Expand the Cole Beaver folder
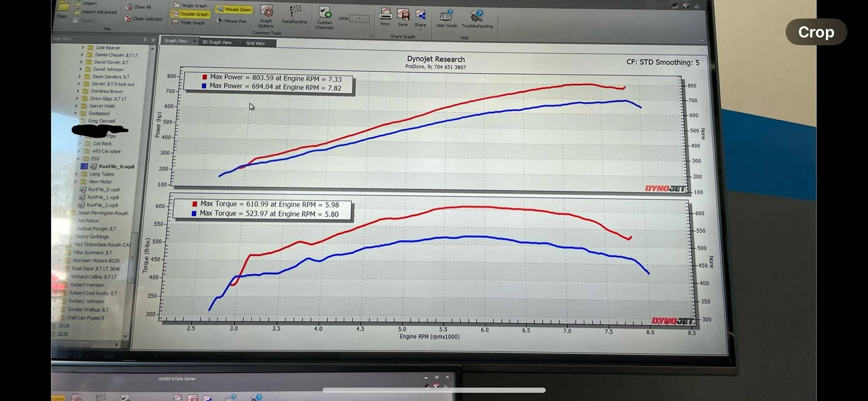 tap(83, 47)
